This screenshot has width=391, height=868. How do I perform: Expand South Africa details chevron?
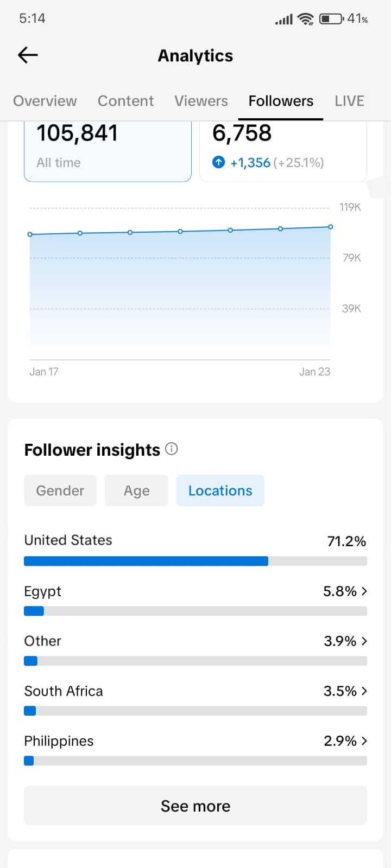[x=364, y=691]
